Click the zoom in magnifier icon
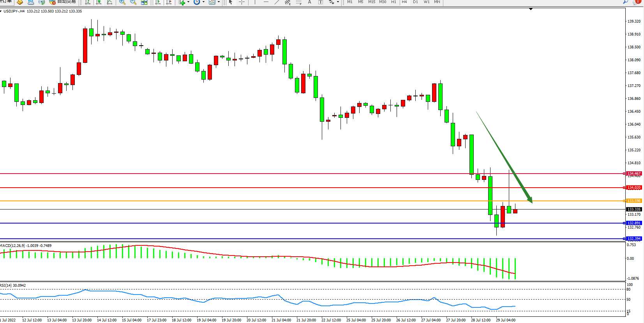Viewport: 644px width, 323px height. pos(122,2)
